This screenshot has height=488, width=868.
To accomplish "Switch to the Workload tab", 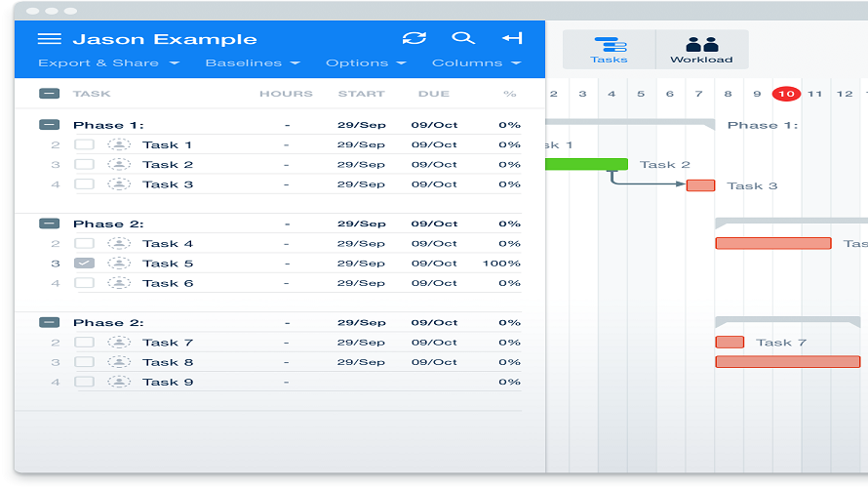I will (701, 50).
